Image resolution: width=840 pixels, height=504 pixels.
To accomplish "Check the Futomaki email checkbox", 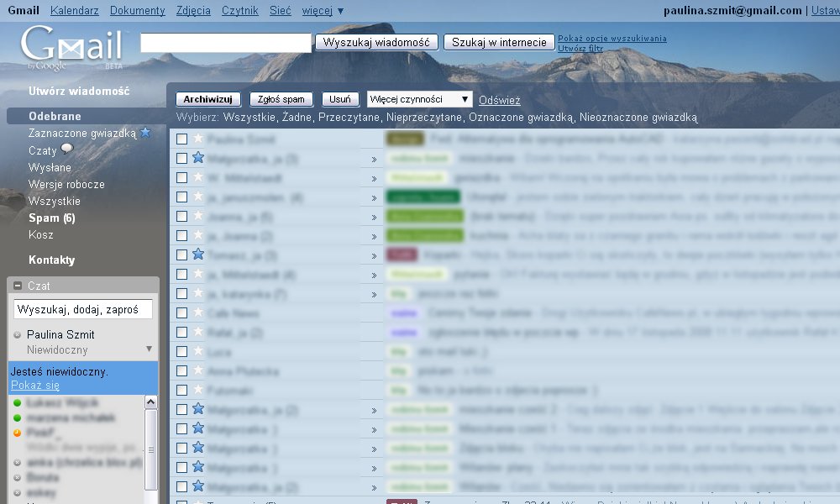I will pos(181,390).
